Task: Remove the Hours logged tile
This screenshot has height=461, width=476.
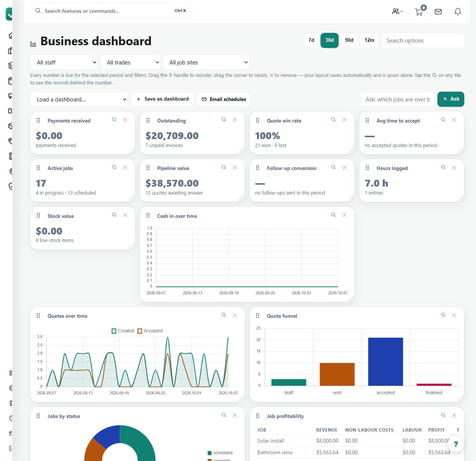Action: coord(454,167)
